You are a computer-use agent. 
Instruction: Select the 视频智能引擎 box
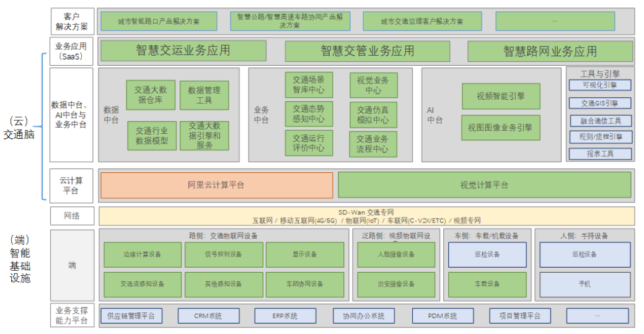[x=501, y=96]
